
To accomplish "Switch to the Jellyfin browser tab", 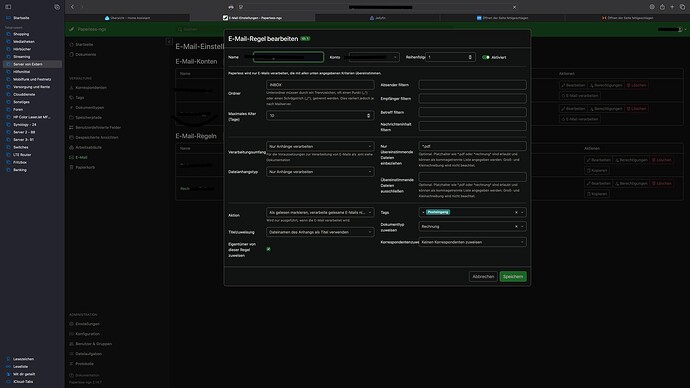I will tap(378, 18).
